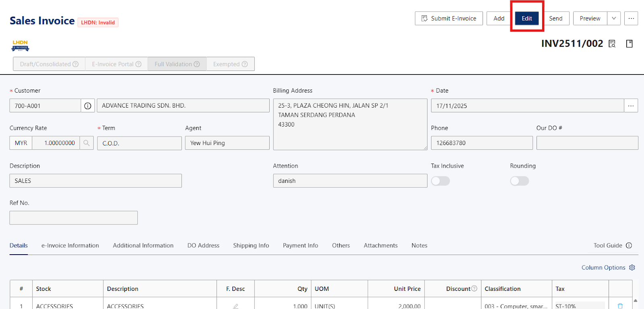Click the ellipsis button beside the Date field
The width and height of the screenshot is (644, 309).
click(631, 106)
